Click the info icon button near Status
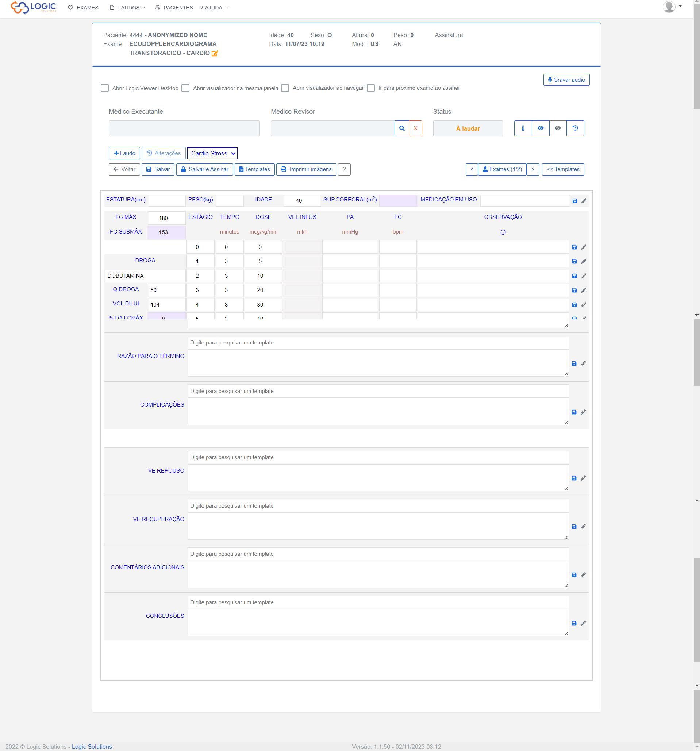The image size is (700, 751). pyautogui.click(x=523, y=128)
